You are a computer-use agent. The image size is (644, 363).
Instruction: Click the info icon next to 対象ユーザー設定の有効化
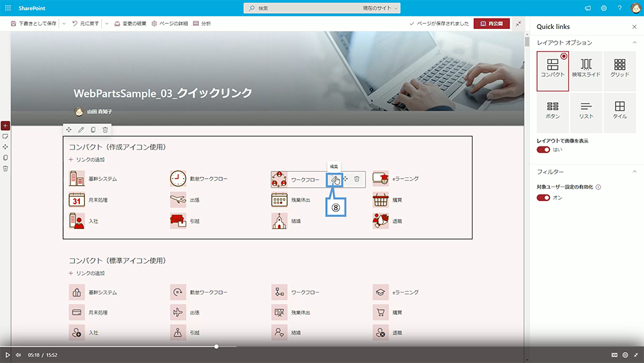point(598,187)
